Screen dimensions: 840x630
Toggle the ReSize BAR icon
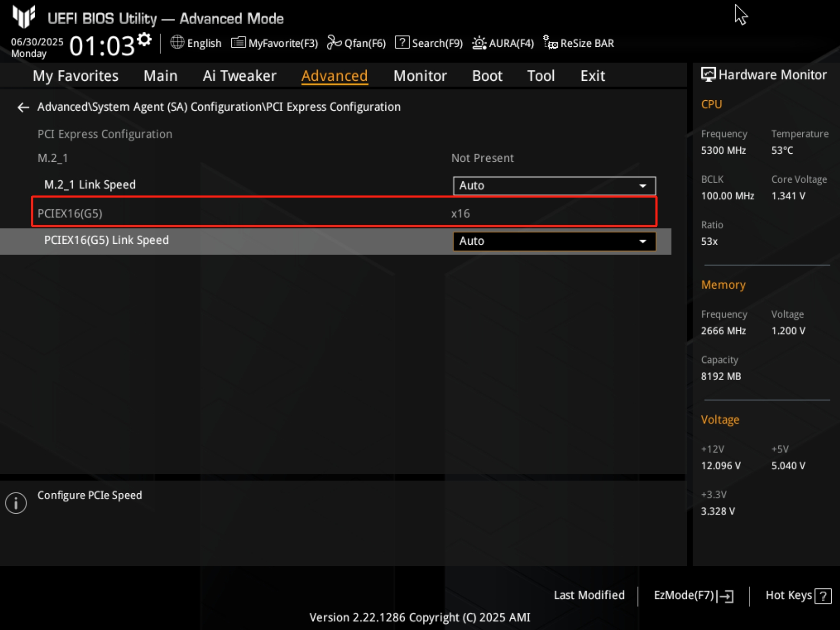pyautogui.click(x=550, y=43)
